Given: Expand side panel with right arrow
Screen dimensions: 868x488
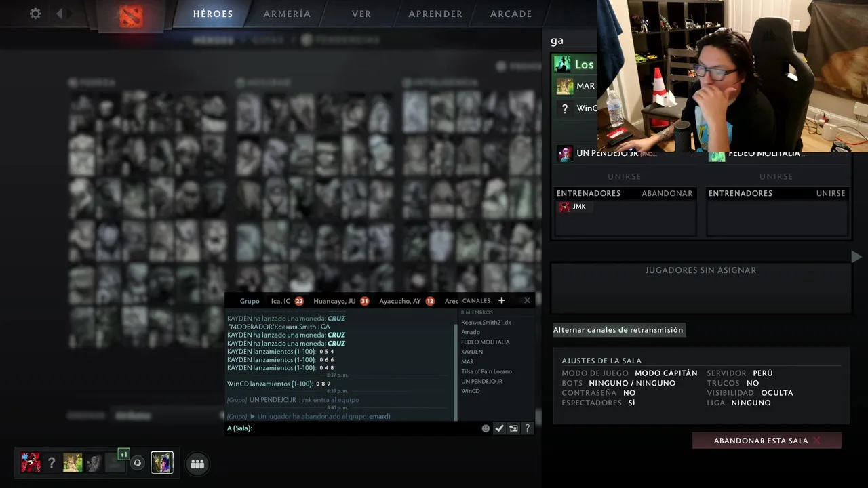Looking at the screenshot, I should pos(856,257).
